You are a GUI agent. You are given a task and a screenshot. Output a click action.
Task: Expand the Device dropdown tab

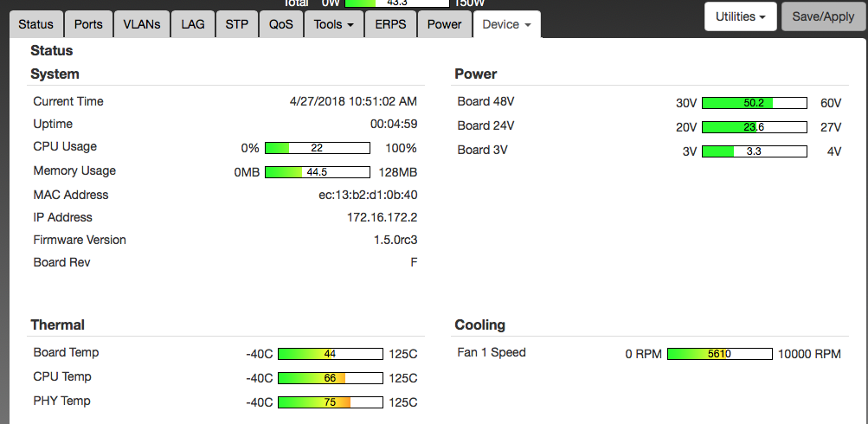point(506,24)
